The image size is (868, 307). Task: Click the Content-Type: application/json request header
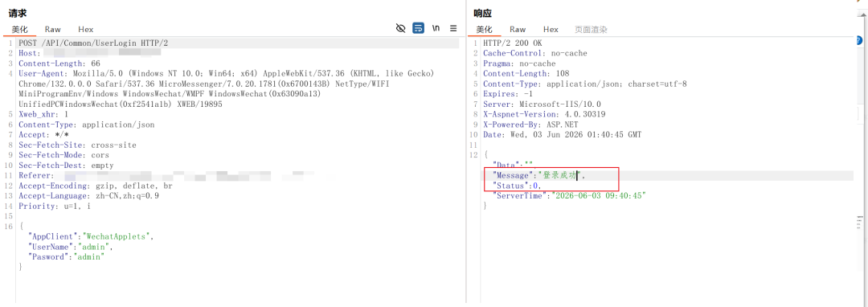pos(87,125)
